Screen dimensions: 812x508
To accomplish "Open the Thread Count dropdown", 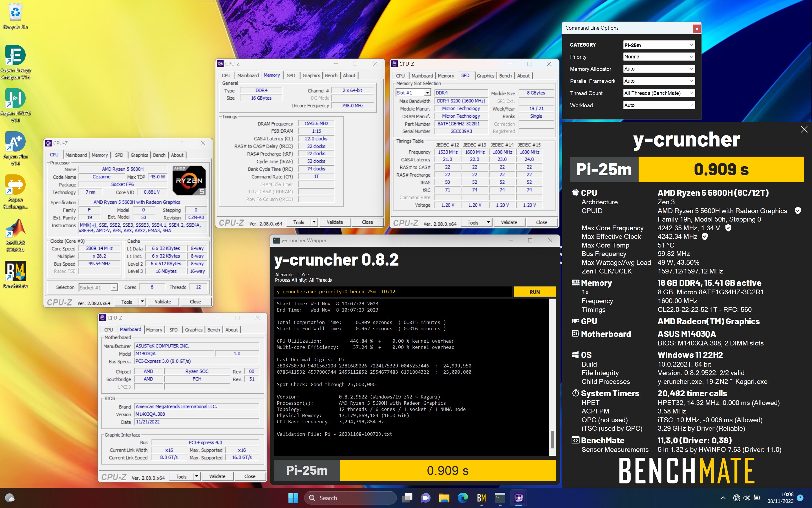I will point(659,93).
